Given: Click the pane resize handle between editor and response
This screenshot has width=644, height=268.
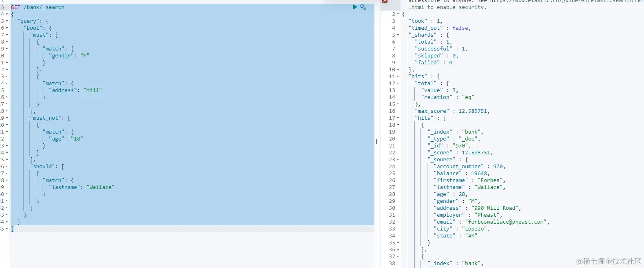Looking at the screenshot, I should click(x=377, y=142).
